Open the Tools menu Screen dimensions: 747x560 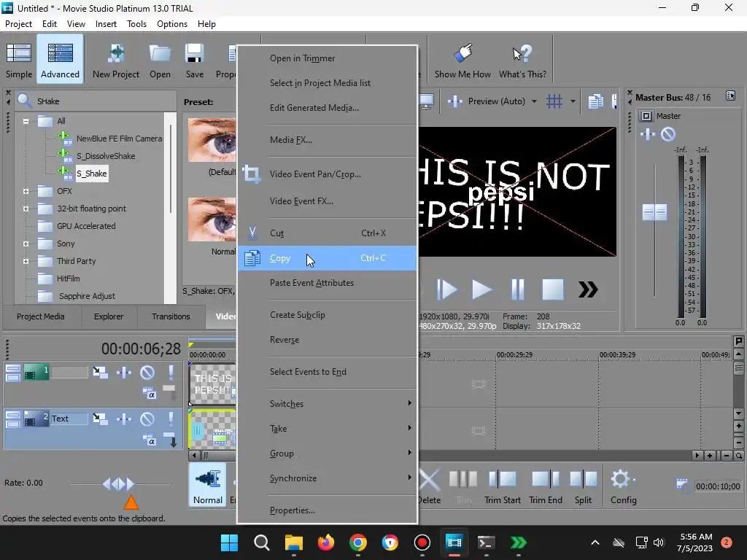pyautogui.click(x=136, y=24)
